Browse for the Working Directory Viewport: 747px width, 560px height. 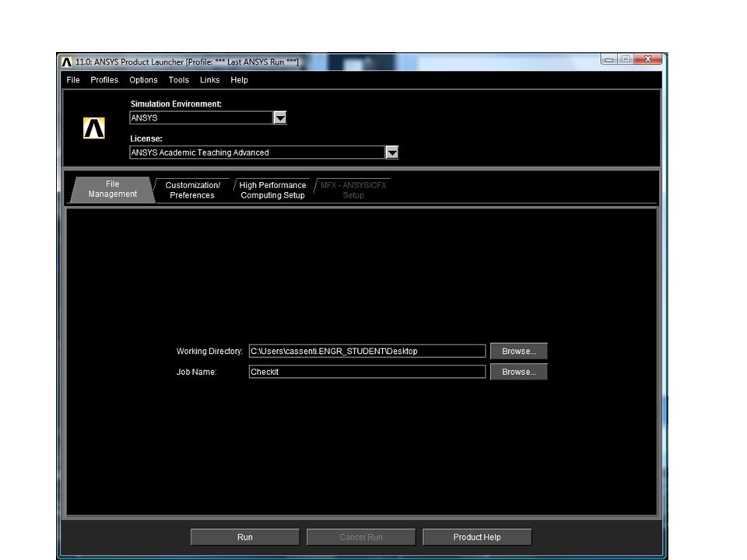pos(519,351)
